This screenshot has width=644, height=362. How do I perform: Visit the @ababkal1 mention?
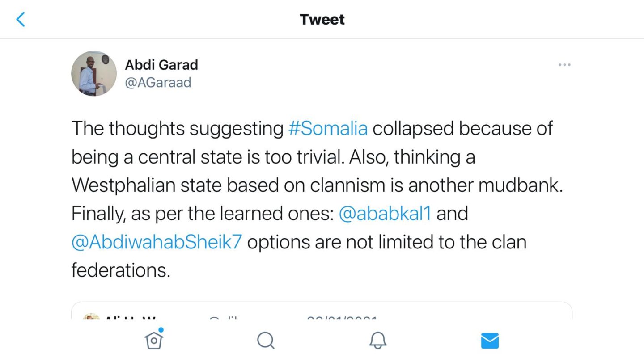tap(385, 214)
